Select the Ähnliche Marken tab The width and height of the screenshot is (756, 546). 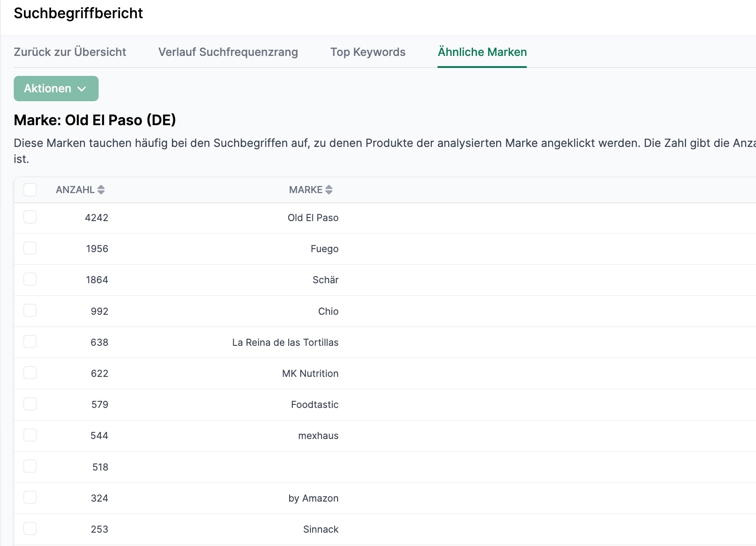pos(482,52)
